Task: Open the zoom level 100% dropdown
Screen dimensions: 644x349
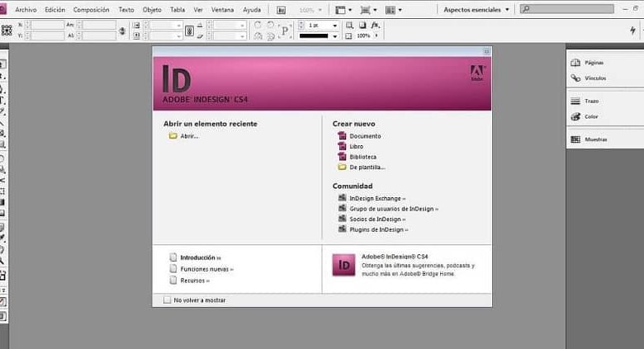Action: 310,10
